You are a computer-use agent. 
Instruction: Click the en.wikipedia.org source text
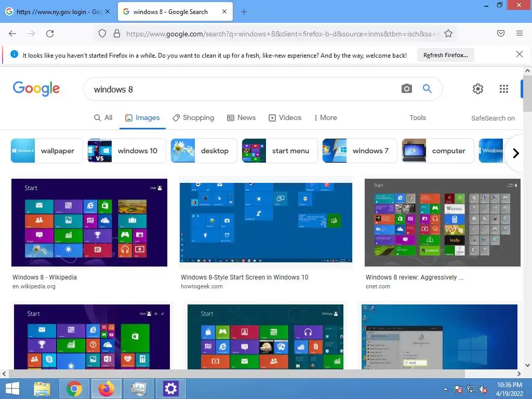pyautogui.click(x=34, y=286)
